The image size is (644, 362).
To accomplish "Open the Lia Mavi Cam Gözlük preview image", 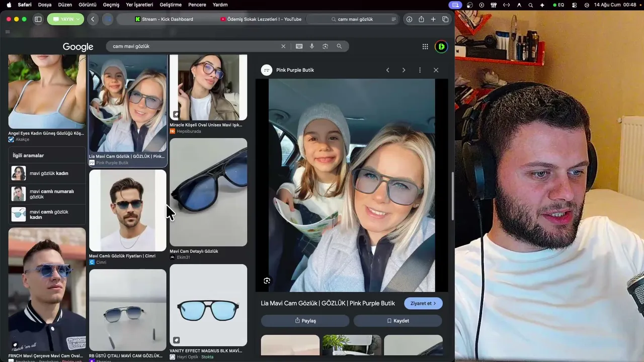I will (352, 185).
